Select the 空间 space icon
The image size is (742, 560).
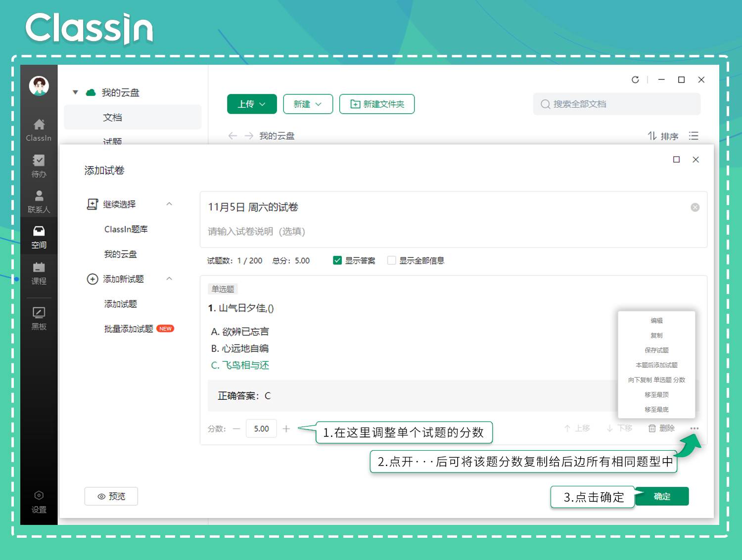(39, 231)
